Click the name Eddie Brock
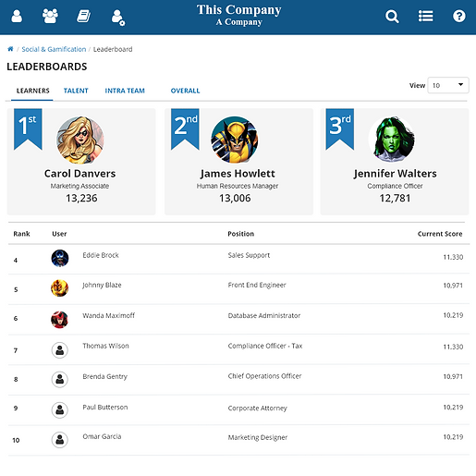476x476 pixels. pos(101,255)
